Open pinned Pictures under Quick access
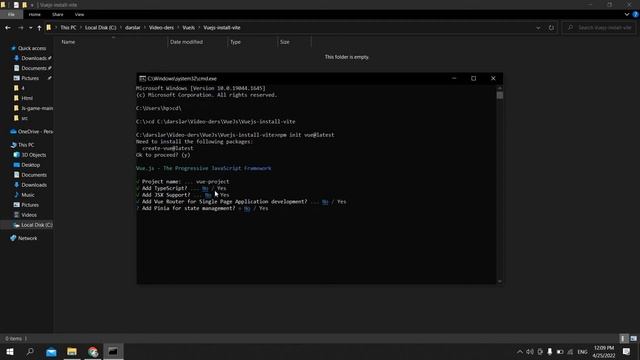The image size is (640, 360). (x=29, y=78)
